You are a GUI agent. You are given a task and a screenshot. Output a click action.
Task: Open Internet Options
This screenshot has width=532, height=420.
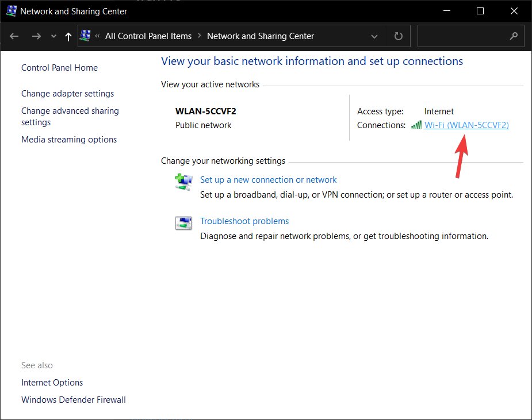(52, 383)
